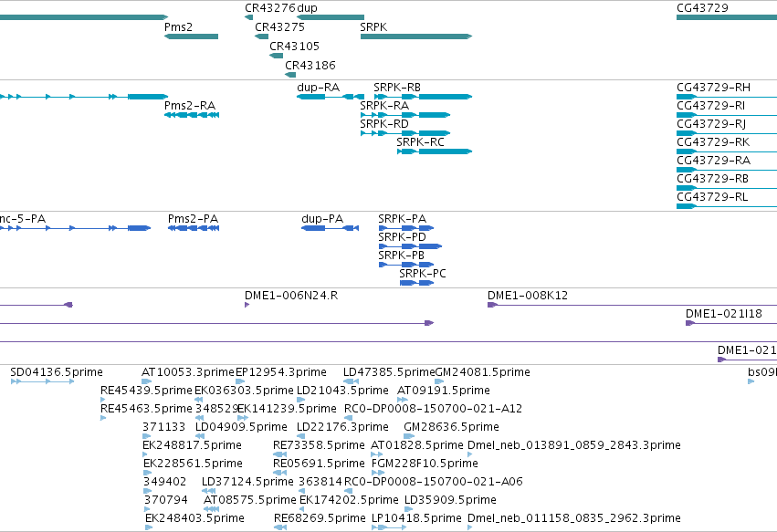This screenshot has height=532, width=777.
Task: Click the Dmel_neb_013891_0859_2843.3prime label
Action: pyautogui.click(x=573, y=446)
